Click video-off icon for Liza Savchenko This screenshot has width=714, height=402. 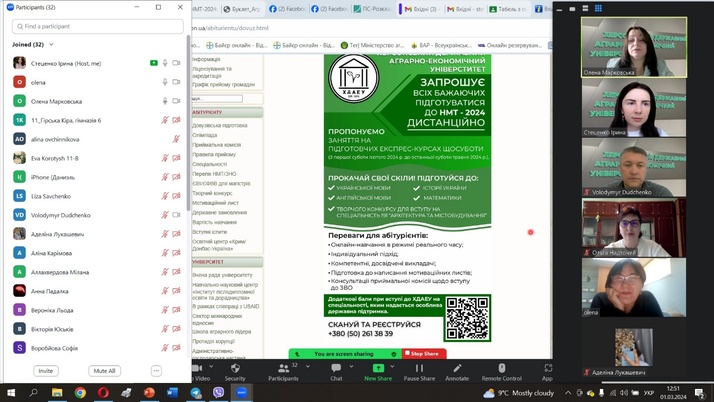point(176,196)
